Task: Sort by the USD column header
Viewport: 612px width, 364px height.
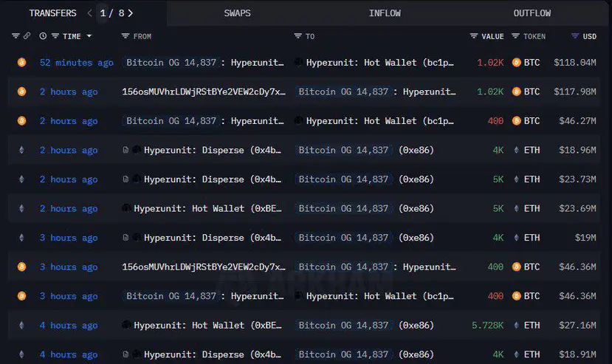Action: coord(589,36)
